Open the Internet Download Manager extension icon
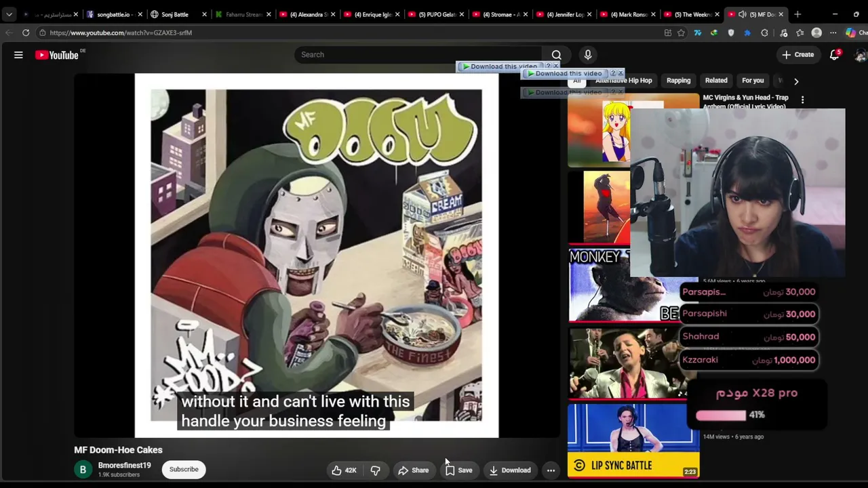868x488 pixels. click(x=714, y=33)
